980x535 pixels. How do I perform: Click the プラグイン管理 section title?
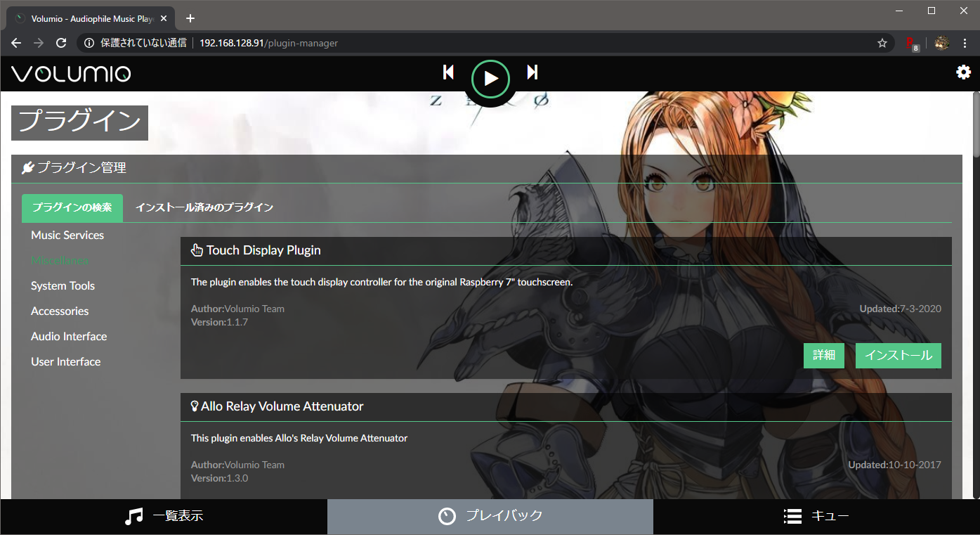tap(81, 168)
